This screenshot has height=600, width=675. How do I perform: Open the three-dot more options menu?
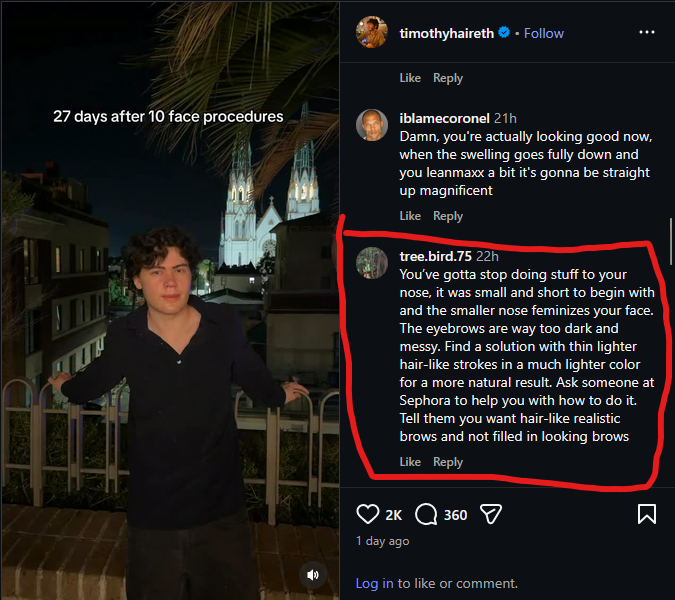(647, 32)
